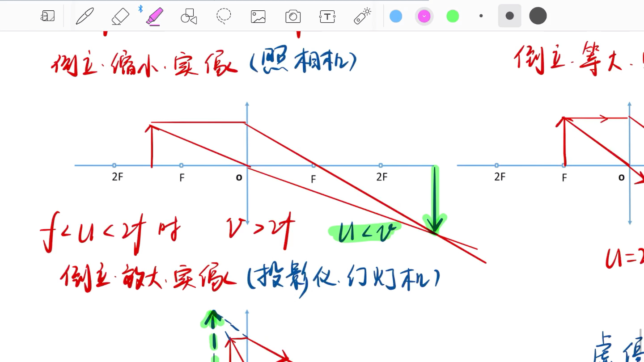Click the bold 'o' label in right lens diagram
The width and height of the screenshot is (644, 362).
coord(621,177)
